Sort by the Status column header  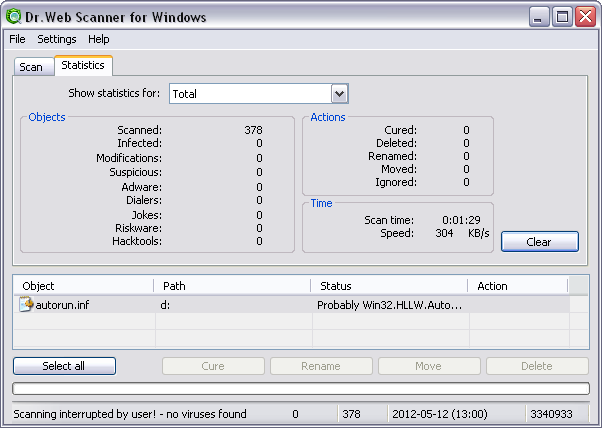click(389, 286)
